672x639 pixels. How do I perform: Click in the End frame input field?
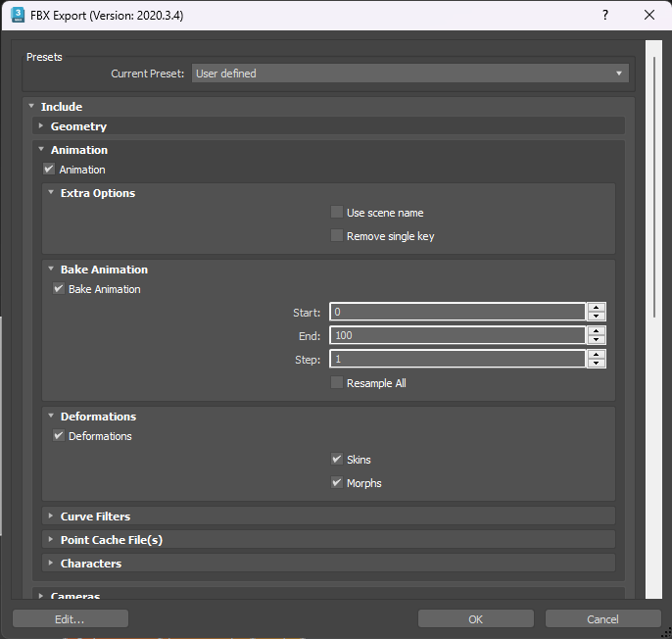coord(457,336)
